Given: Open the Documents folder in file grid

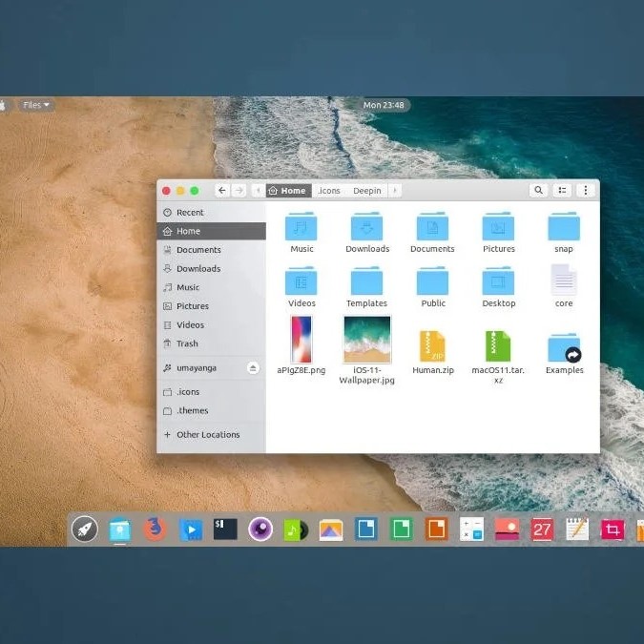Looking at the screenshot, I should pyautogui.click(x=432, y=226).
